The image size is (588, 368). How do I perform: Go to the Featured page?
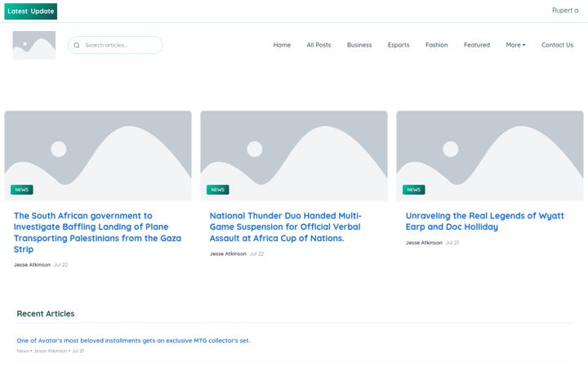[x=477, y=45]
